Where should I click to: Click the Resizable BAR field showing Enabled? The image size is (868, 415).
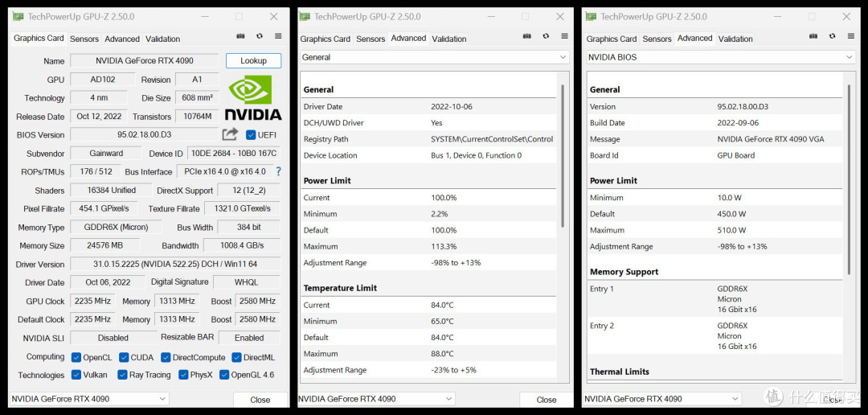coord(249,338)
